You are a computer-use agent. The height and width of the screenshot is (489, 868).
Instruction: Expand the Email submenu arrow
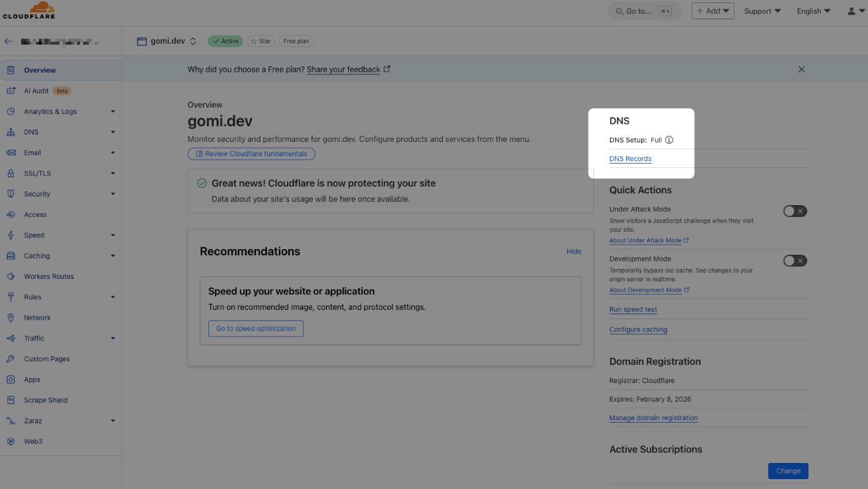tap(113, 152)
